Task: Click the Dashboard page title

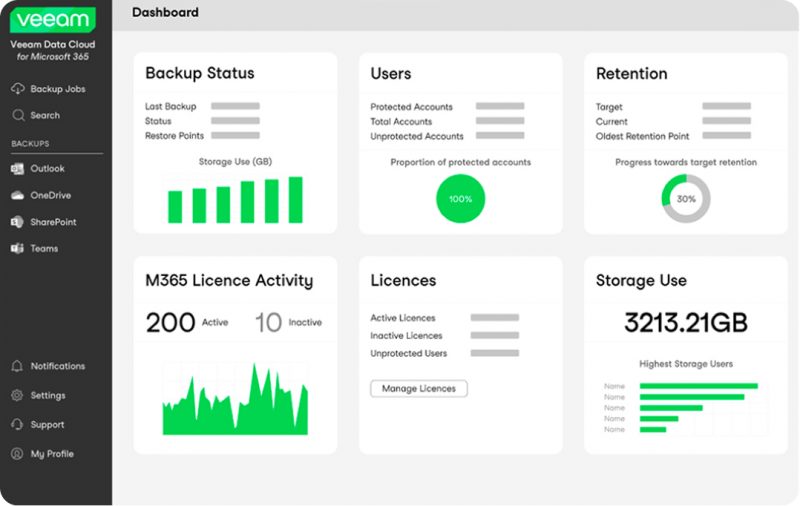Action: pyautogui.click(x=165, y=12)
